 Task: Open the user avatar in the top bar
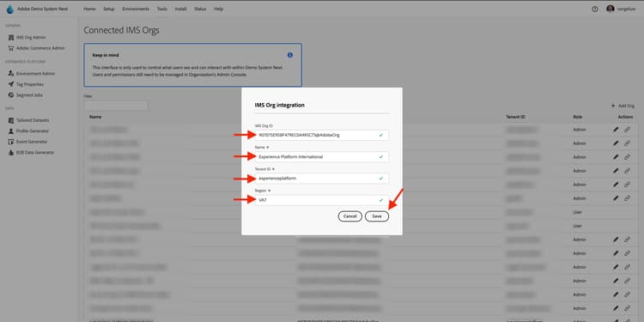click(611, 9)
